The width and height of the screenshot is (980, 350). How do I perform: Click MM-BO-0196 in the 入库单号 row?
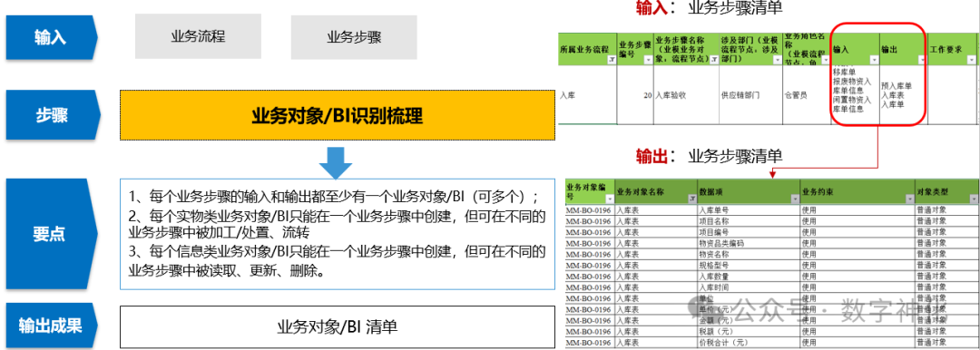(x=589, y=209)
